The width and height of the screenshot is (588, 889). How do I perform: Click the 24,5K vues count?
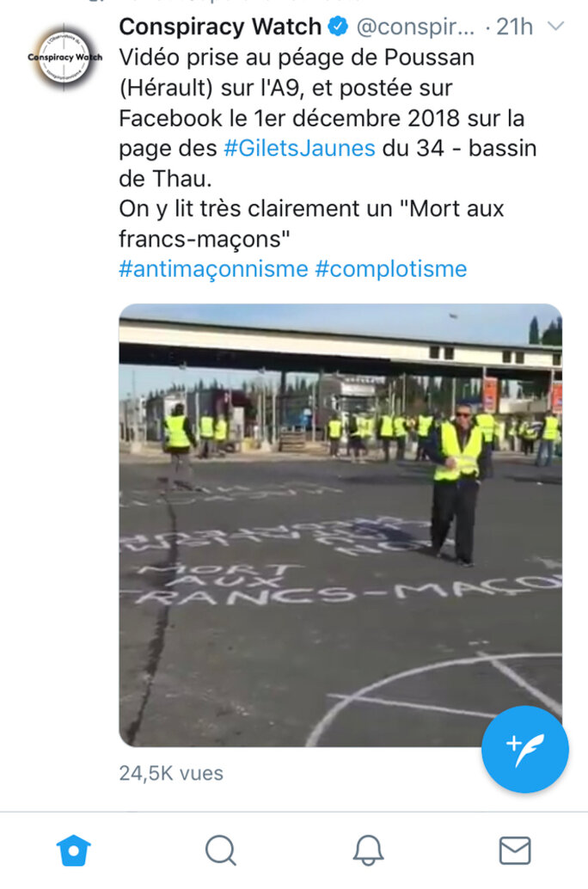coord(171,773)
